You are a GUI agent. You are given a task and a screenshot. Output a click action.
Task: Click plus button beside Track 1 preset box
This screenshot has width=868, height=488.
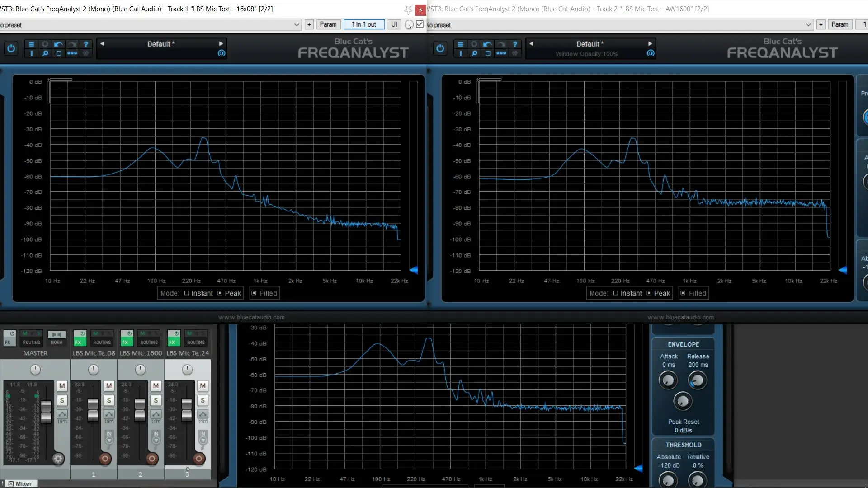click(x=309, y=24)
